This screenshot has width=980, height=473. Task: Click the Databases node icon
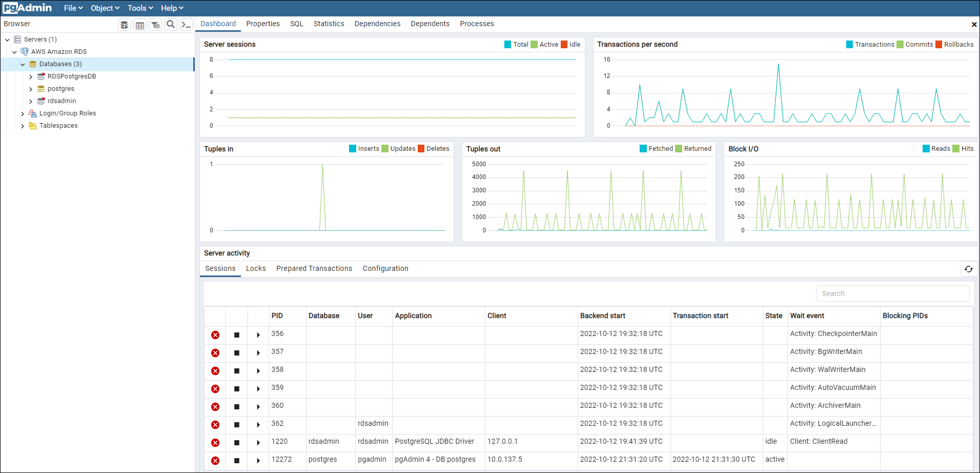(x=33, y=64)
